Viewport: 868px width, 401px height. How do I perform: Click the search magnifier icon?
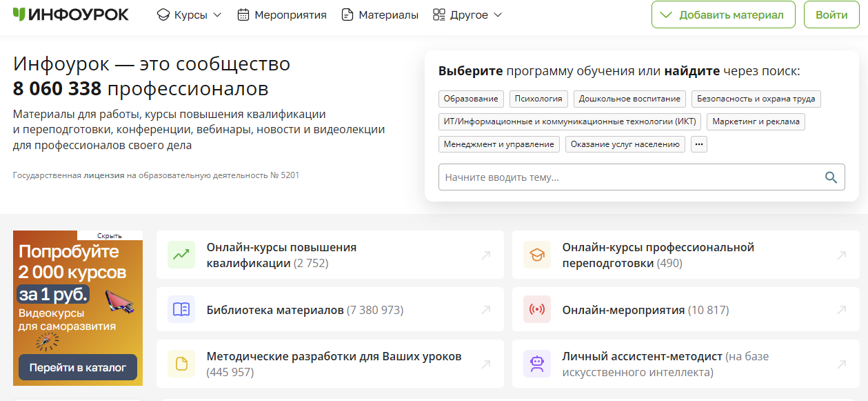[x=831, y=177]
